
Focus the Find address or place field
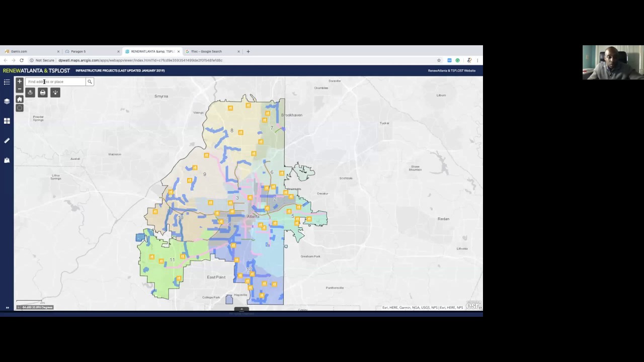(56, 81)
